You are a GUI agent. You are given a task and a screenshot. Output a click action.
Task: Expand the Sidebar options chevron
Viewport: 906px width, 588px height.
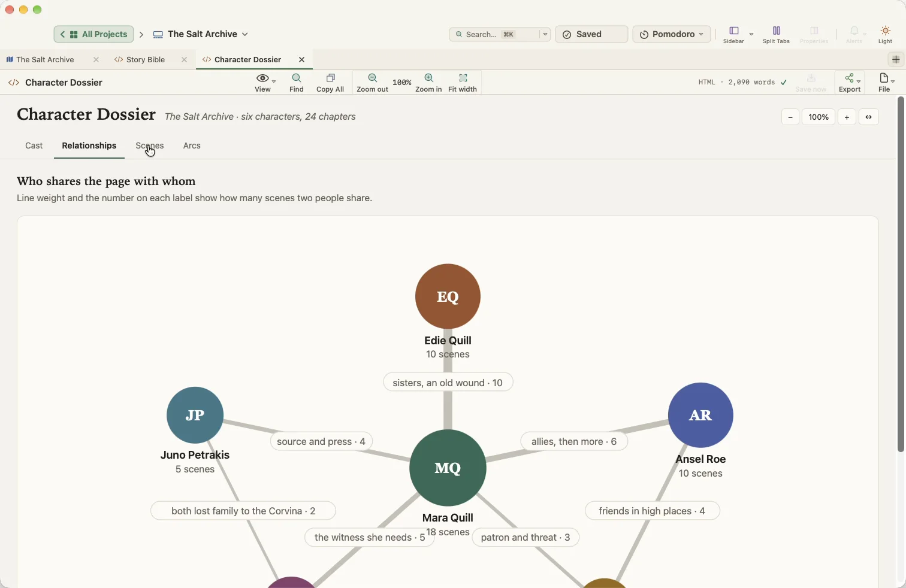(751, 34)
